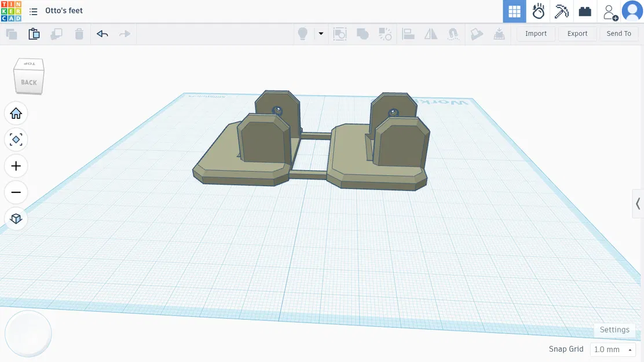Click the design name Otto's feet

(x=64, y=10)
